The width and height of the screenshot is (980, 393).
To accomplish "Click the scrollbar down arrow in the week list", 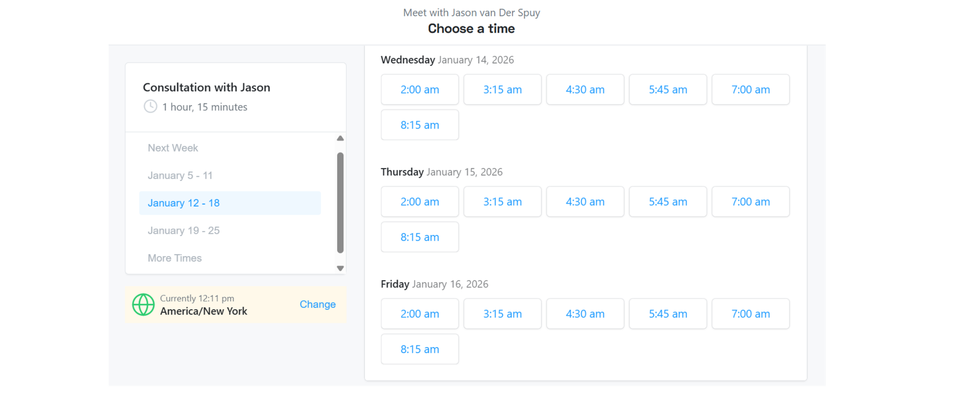I will point(340,268).
